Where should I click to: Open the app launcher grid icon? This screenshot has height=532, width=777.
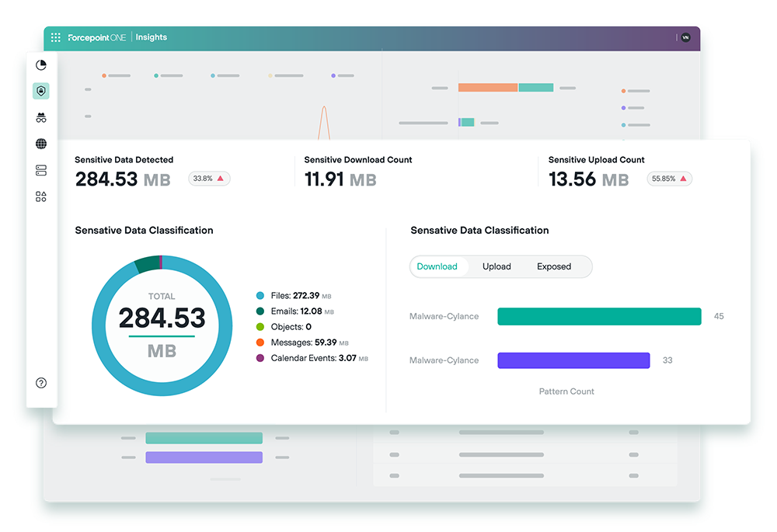56,37
